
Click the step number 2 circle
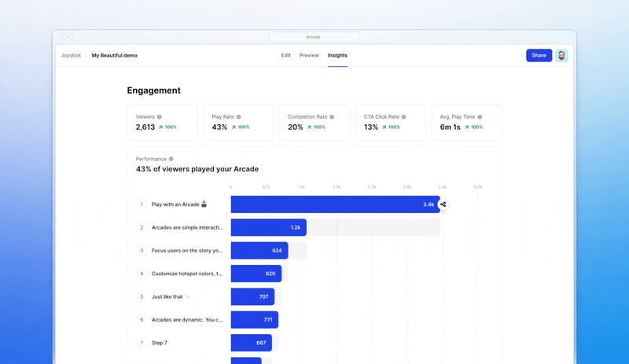click(x=142, y=227)
